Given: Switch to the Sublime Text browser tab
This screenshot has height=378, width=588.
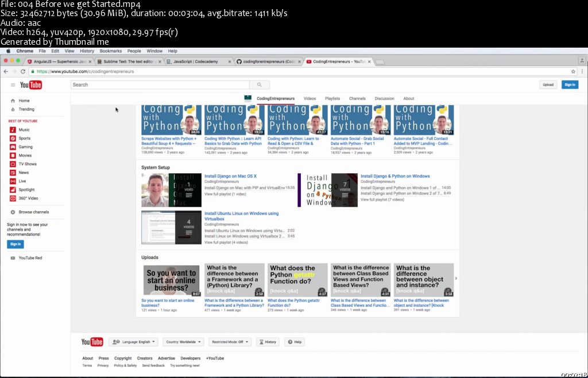Looking at the screenshot, I should (129, 62).
